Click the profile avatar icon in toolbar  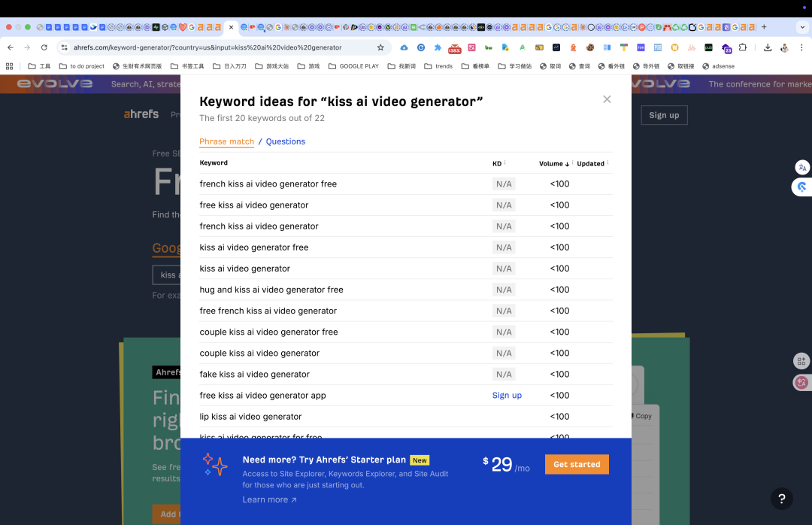point(784,47)
